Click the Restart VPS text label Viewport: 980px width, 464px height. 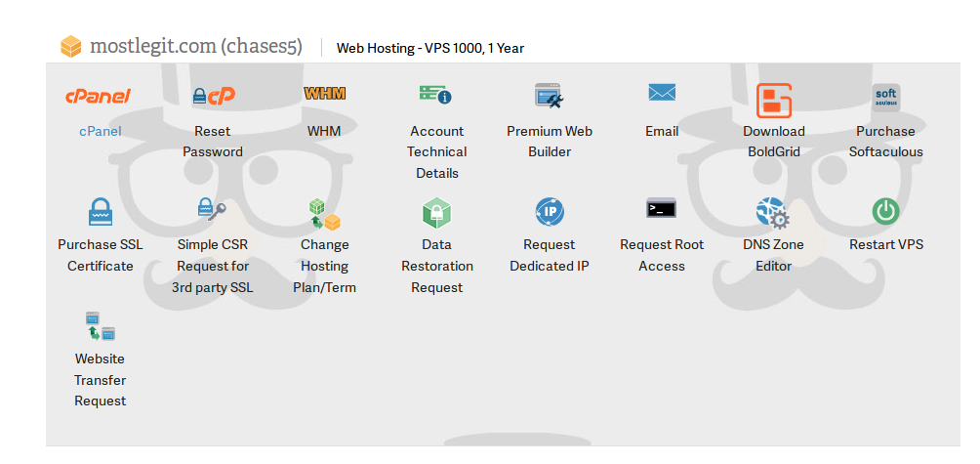point(885,244)
